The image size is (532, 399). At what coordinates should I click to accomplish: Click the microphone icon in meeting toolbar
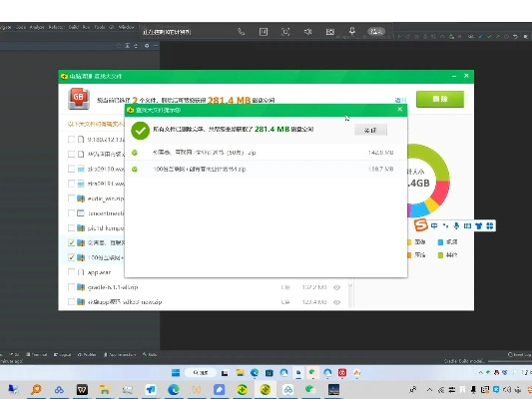tap(352, 31)
